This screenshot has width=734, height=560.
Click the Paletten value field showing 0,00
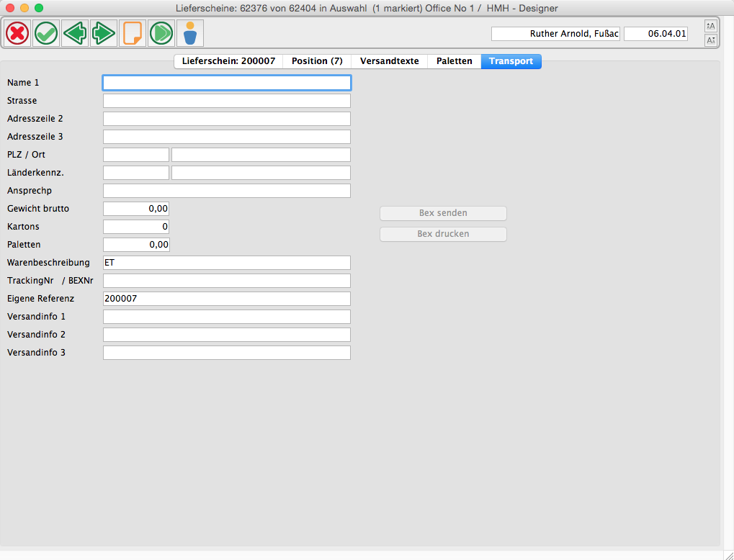point(135,245)
